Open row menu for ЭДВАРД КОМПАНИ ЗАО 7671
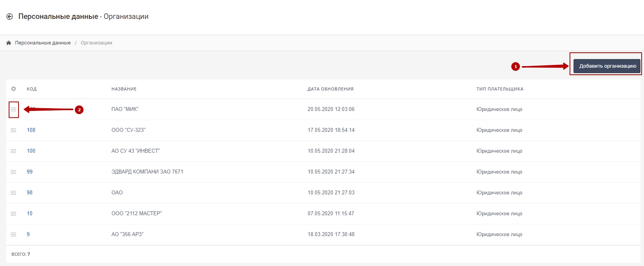Viewport: 644px width, 266px height. coord(13,172)
